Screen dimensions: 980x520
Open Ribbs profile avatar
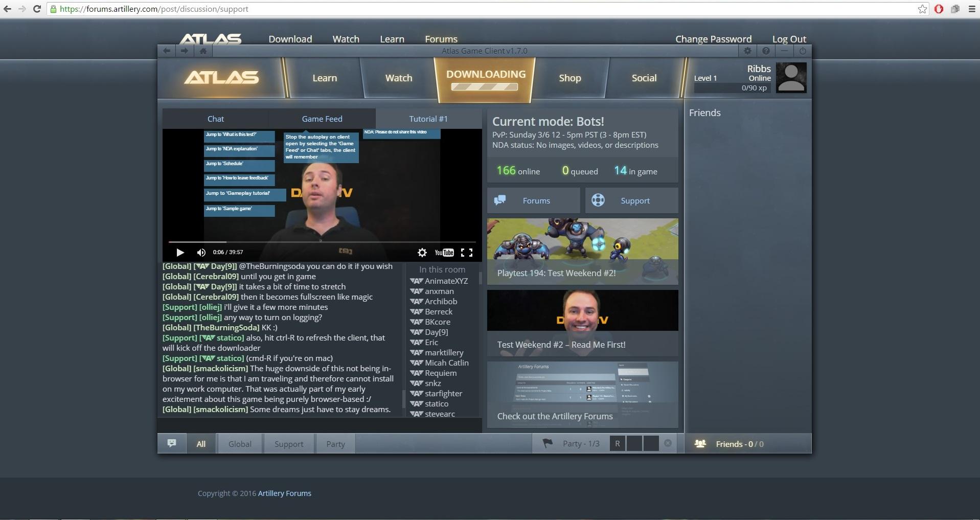click(791, 78)
